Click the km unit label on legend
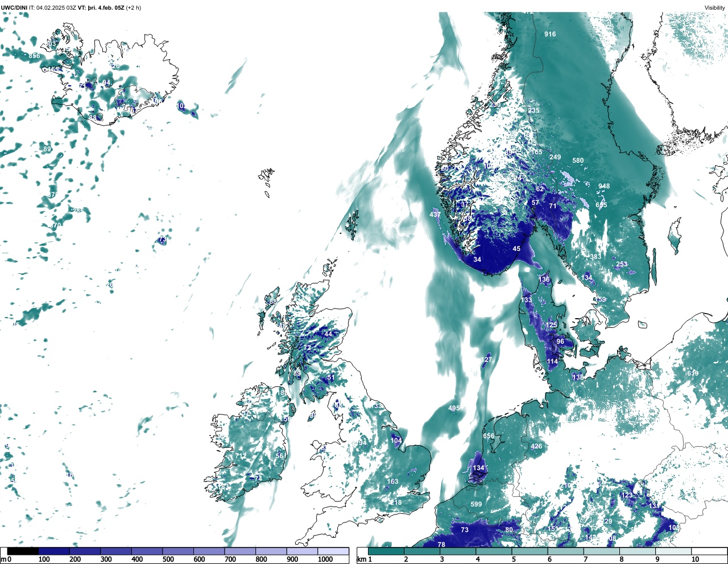The image size is (728, 564). (x=361, y=559)
